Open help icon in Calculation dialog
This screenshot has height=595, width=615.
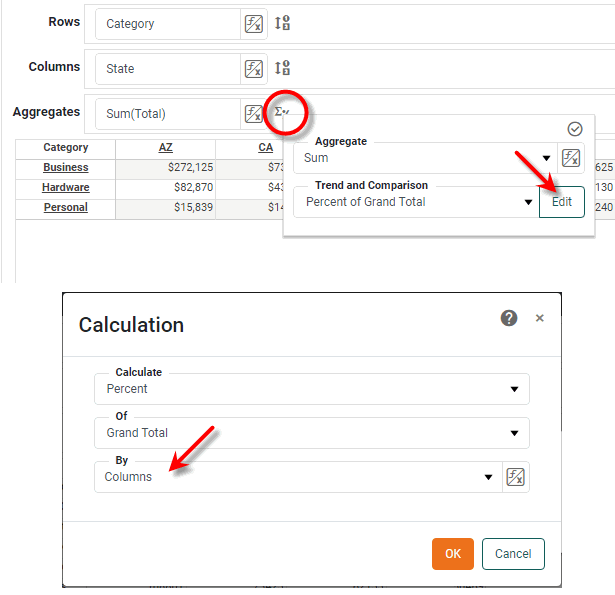coord(509,318)
